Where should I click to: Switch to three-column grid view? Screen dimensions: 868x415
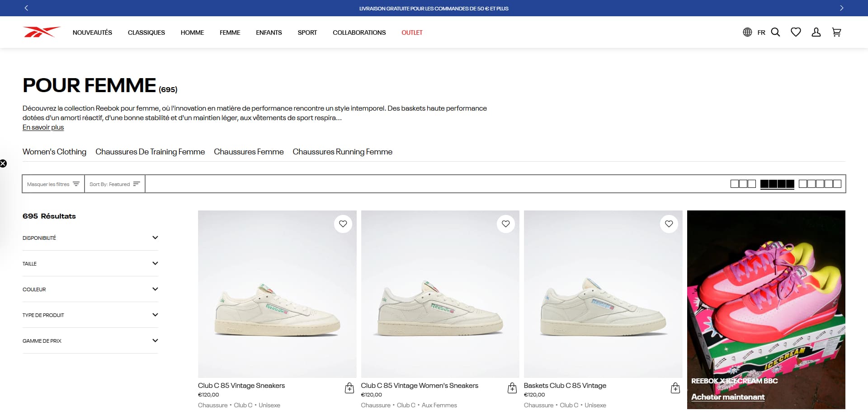pyautogui.click(x=743, y=184)
